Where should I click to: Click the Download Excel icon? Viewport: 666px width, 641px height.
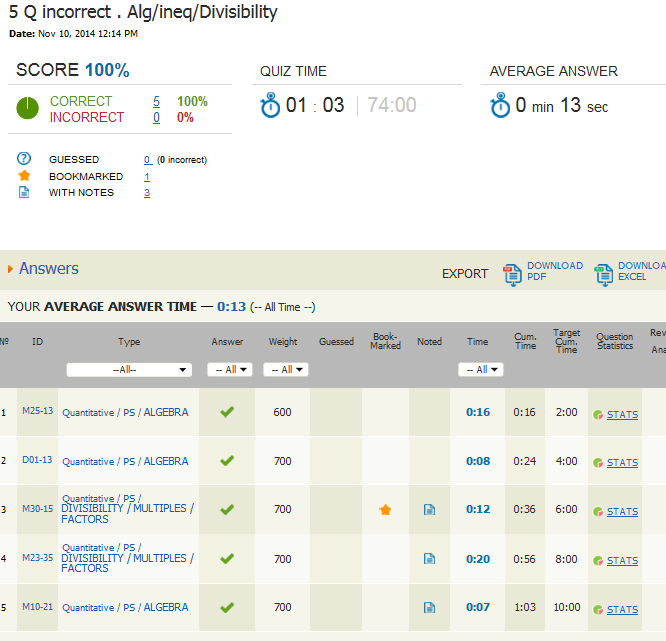[603, 272]
